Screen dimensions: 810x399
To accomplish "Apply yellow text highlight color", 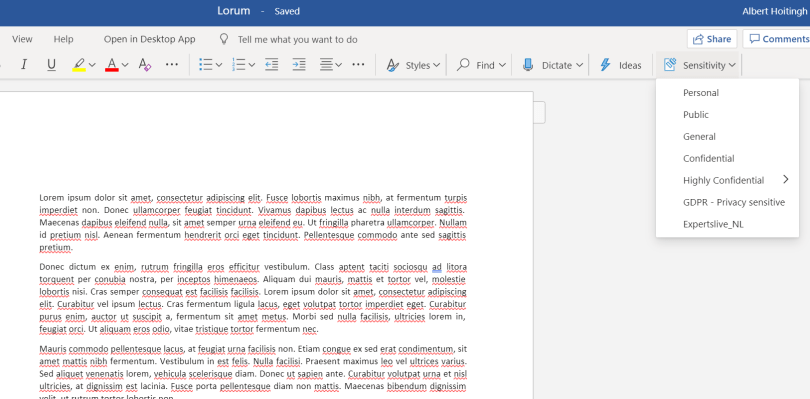I will click(79, 65).
